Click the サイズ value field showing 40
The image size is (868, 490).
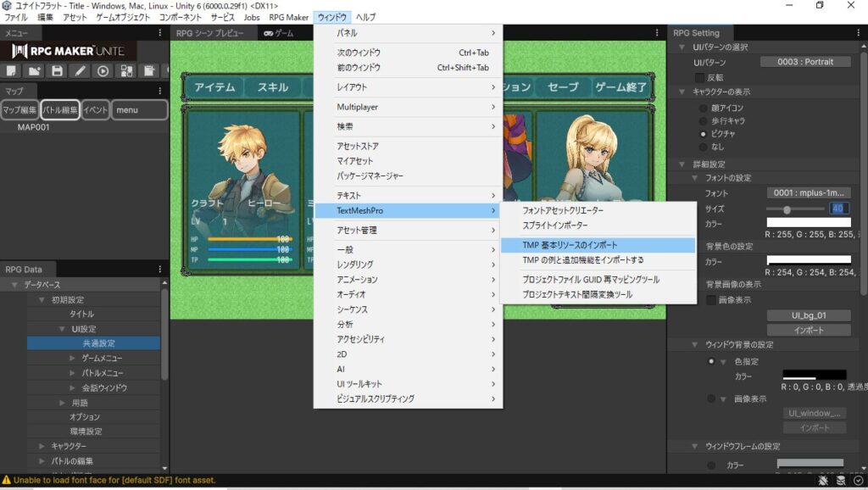pyautogui.click(x=839, y=209)
